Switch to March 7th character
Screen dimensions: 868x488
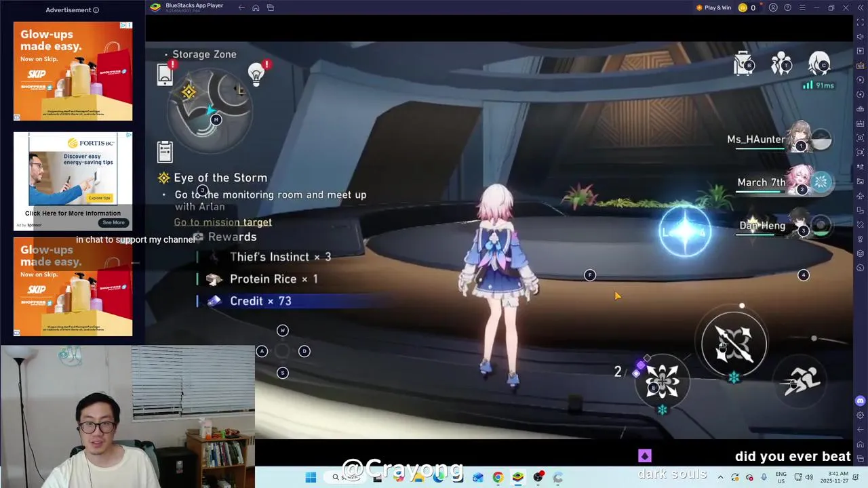[x=784, y=182]
